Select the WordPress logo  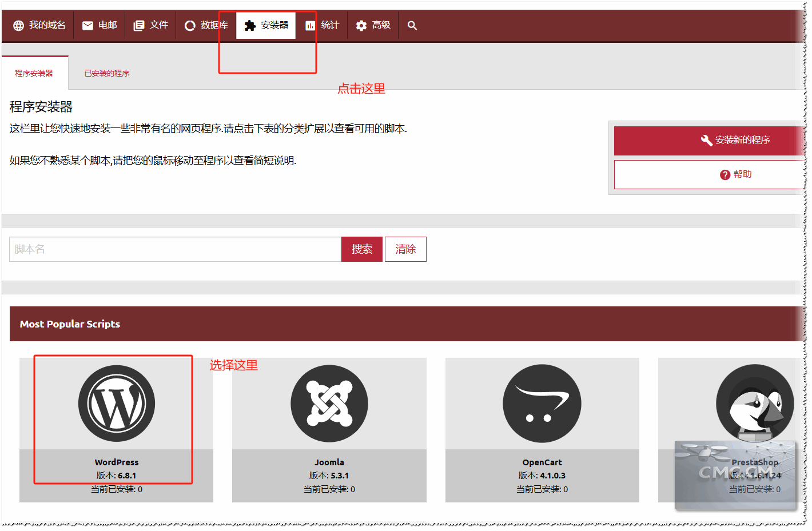pyautogui.click(x=117, y=404)
